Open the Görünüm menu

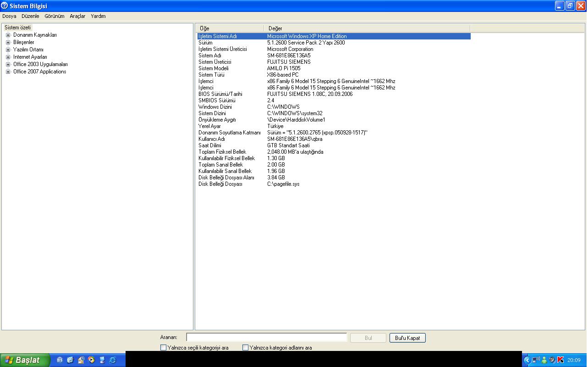click(x=54, y=16)
